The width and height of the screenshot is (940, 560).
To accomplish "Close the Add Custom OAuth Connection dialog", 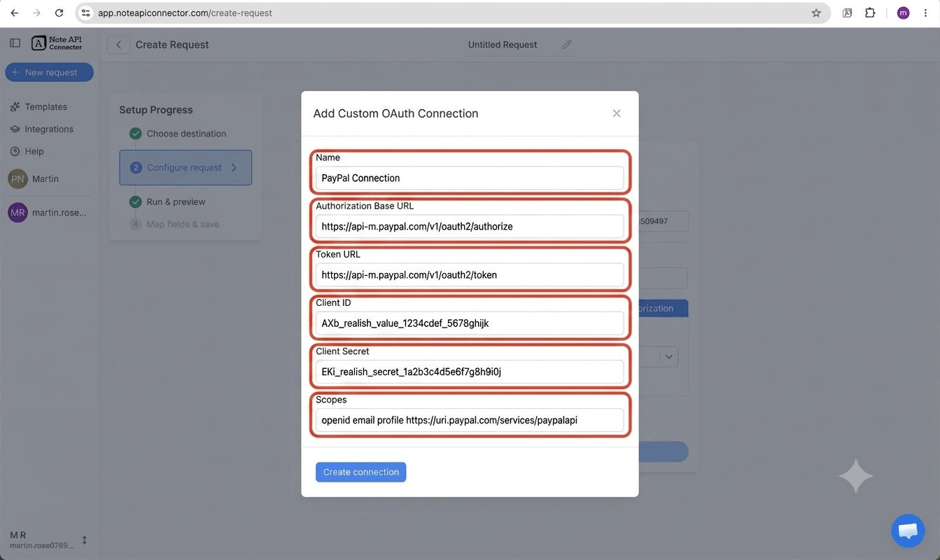I will tap(617, 113).
